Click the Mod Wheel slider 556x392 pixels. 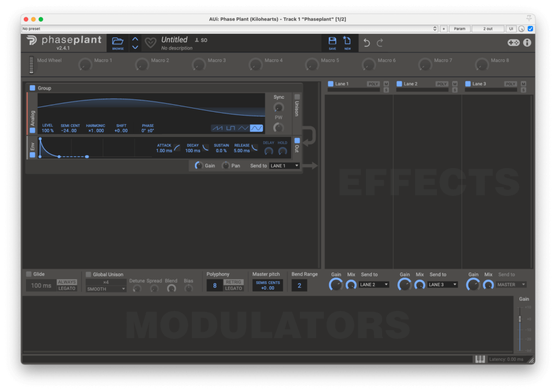click(x=31, y=65)
